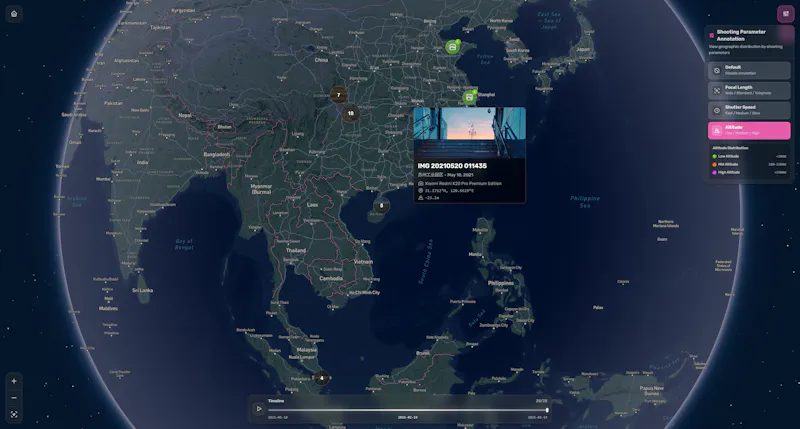Click the Mid Altitude orange legend dot
Screen dimensions: 800x429
click(x=714, y=164)
